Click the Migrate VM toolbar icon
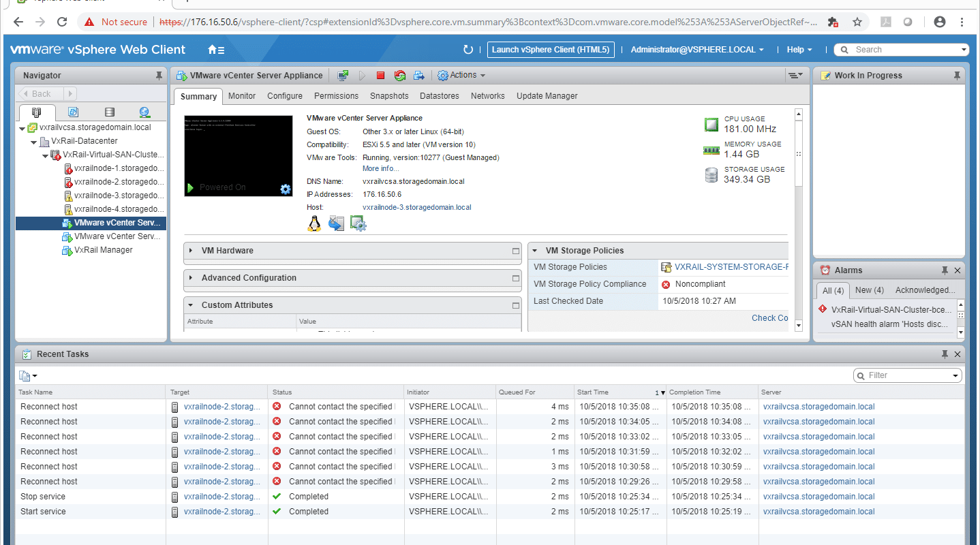980x545 pixels. click(419, 76)
